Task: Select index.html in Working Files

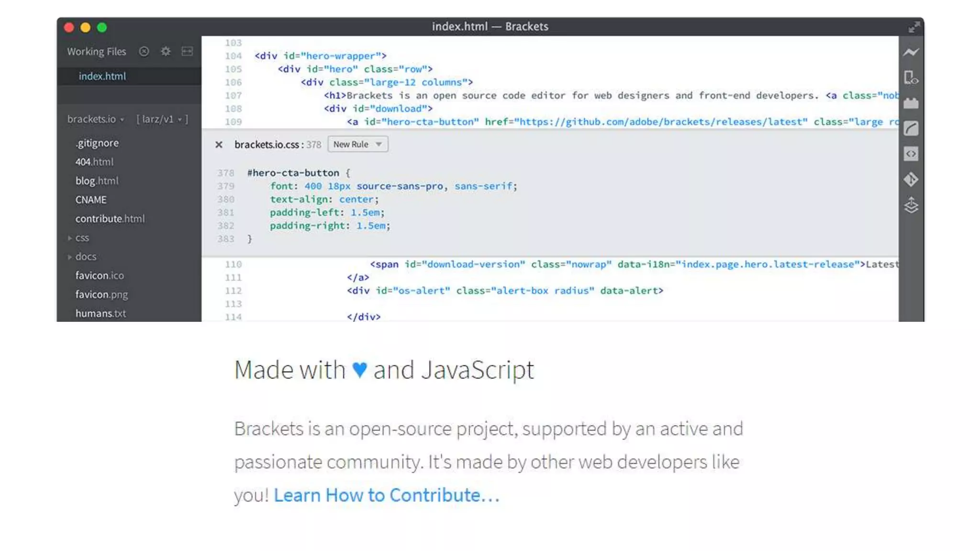Action: (102, 76)
